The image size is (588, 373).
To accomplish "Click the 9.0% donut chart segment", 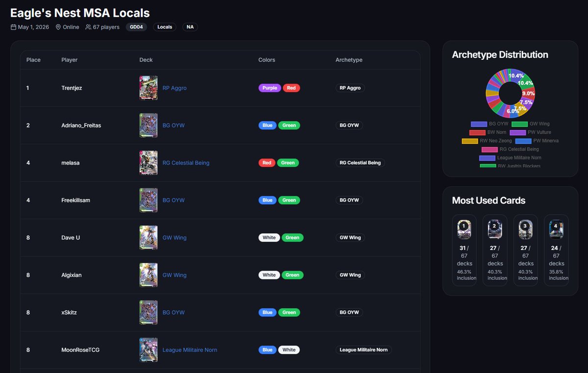I will (x=529, y=93).
